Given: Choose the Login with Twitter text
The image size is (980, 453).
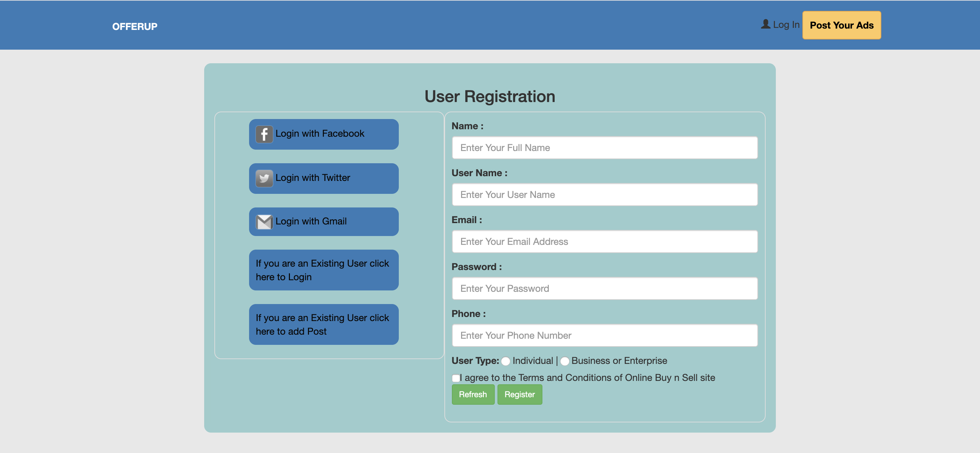Looking at the screenshot, I should pos(313,178).
